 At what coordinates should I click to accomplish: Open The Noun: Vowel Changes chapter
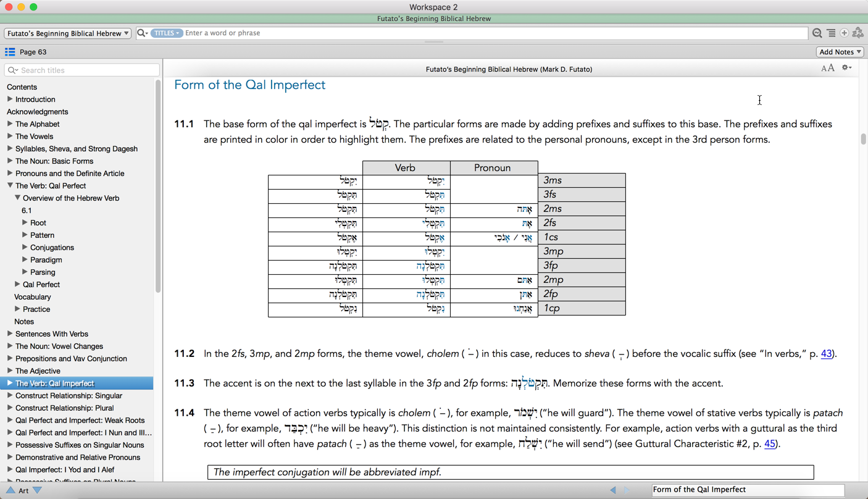[x=59, y=346]
